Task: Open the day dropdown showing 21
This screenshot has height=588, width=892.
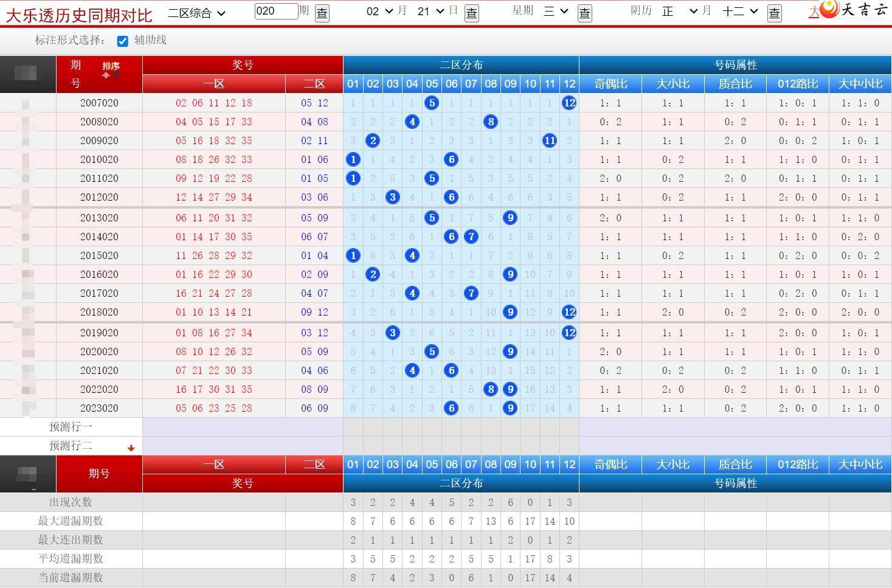Action: (x=430, y=11)
